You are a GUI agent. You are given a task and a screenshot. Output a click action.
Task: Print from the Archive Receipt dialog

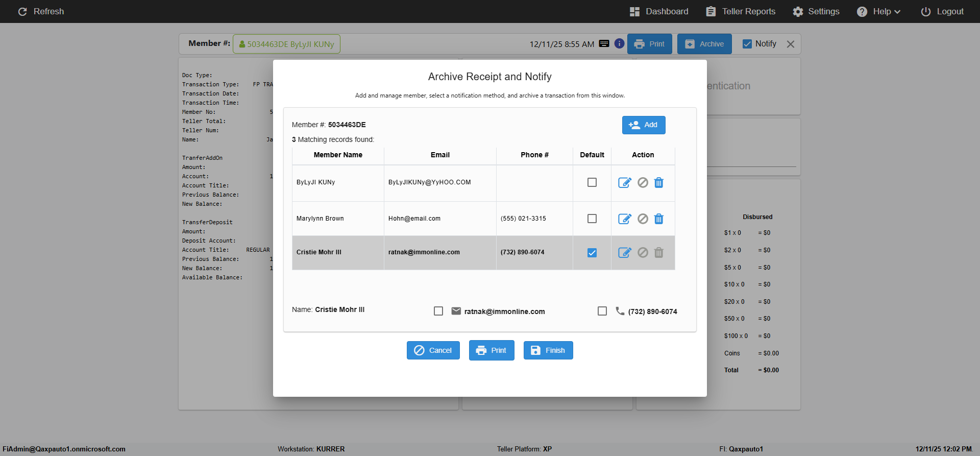[x=492, y=350]
